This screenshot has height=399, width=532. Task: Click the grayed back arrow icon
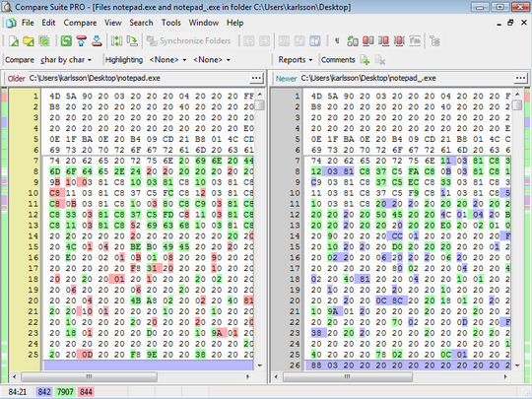pos(248,41)
